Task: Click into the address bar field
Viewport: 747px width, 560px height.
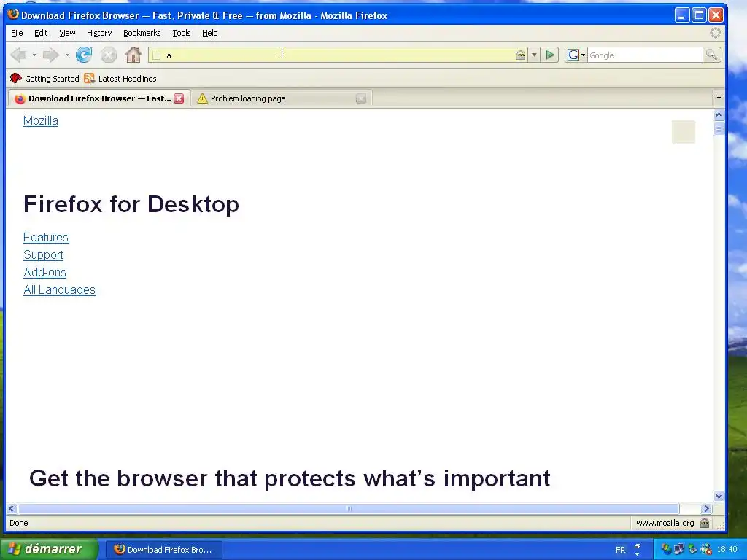Action: point(338,55)
